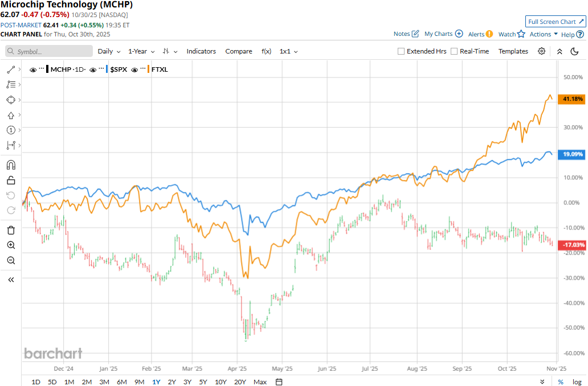The width and height of the screenshot is (588, 386).
Task: Click the orange FTXL color marker
Action: [x=149, y=69]
